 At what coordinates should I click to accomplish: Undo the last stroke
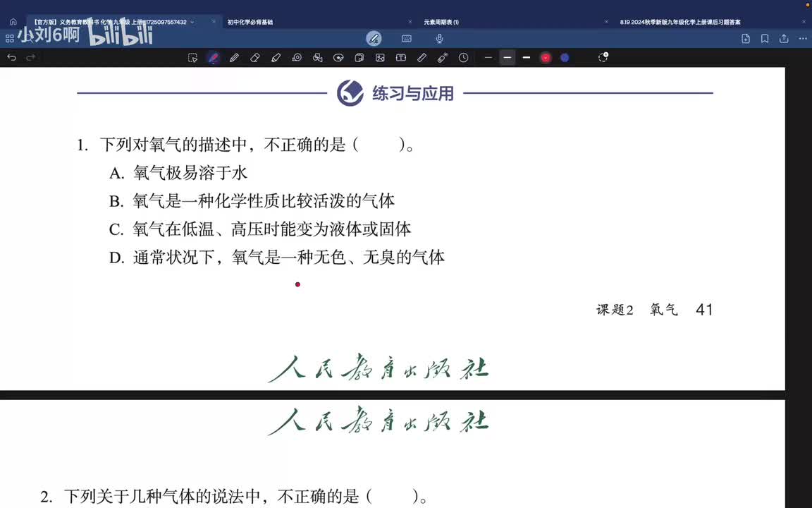pyautogui.click(x=11, y=58)
